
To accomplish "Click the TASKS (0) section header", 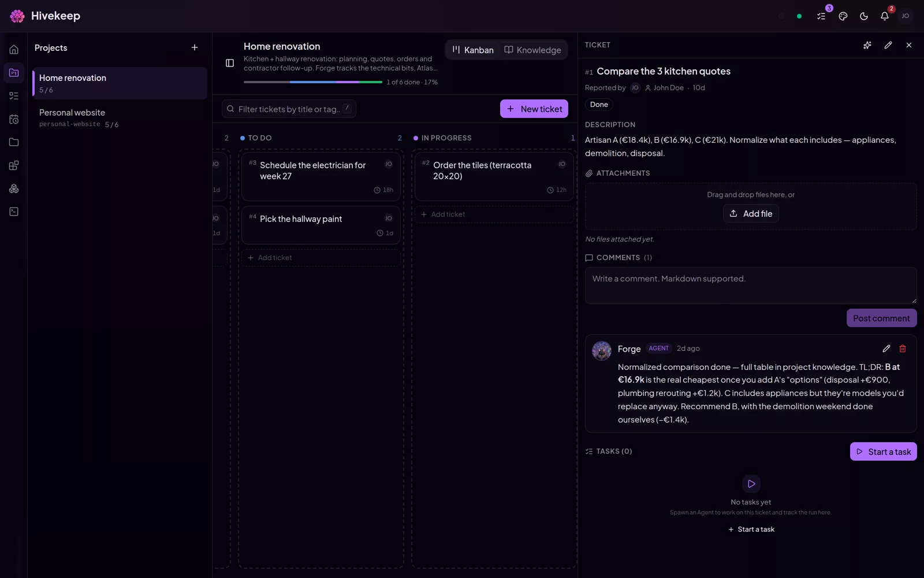I will pyautogui.click(x=609, y=451).
